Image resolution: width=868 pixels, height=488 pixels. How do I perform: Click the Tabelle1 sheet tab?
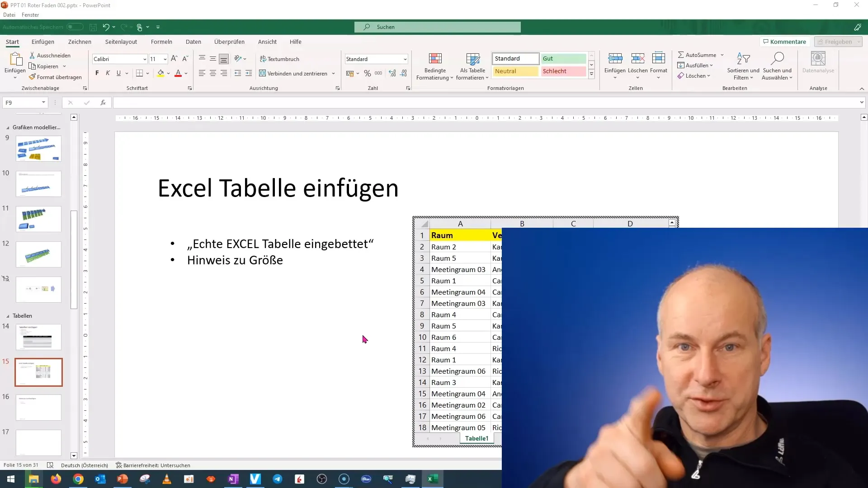coord(477,438)
